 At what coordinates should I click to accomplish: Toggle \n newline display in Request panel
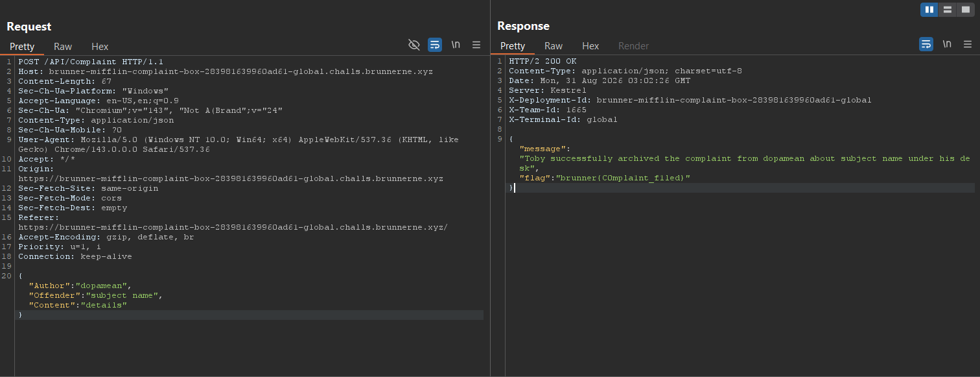(x=456, y=45)
